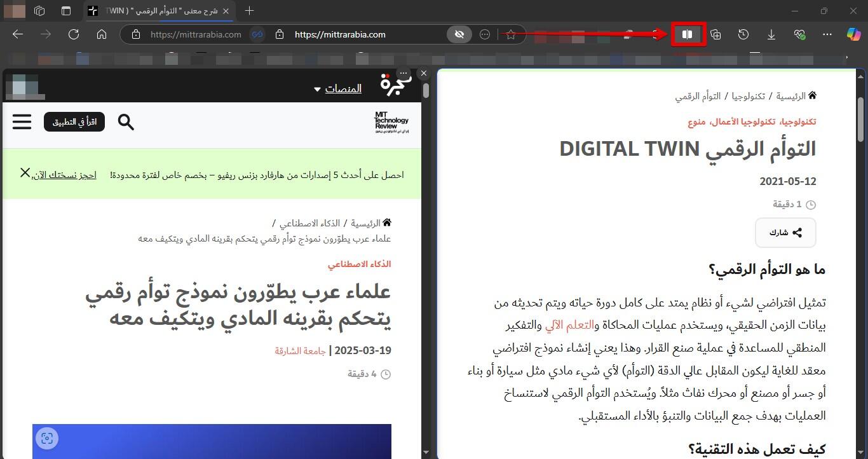Open Settings and more ellipsis menu
The width and height of the screenshot is (868, 459).
tap(827, 34)
